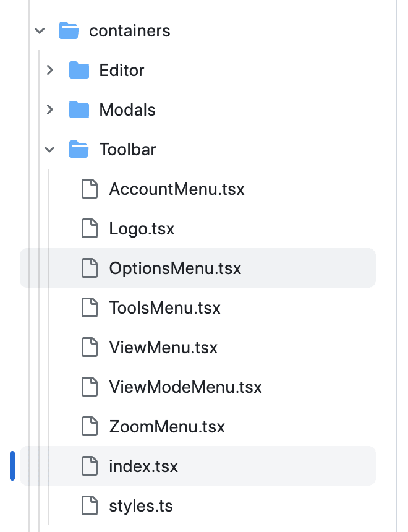Open AccountMenu.tsx from the Toolbar folder
The height and width of the screenshot is (532, 408).
pos(176,189)
